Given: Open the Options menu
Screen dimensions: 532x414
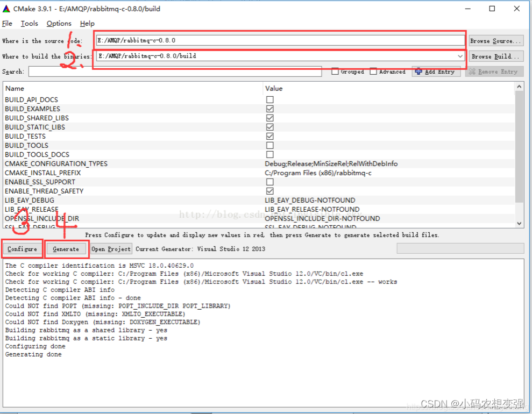Looking at the screenshot, I should coord(59,24).
